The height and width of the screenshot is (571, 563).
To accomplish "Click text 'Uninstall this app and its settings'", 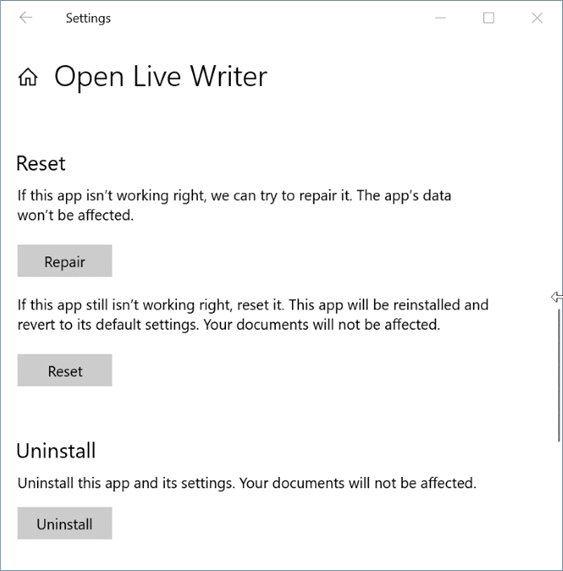I will tap(126, 483).
